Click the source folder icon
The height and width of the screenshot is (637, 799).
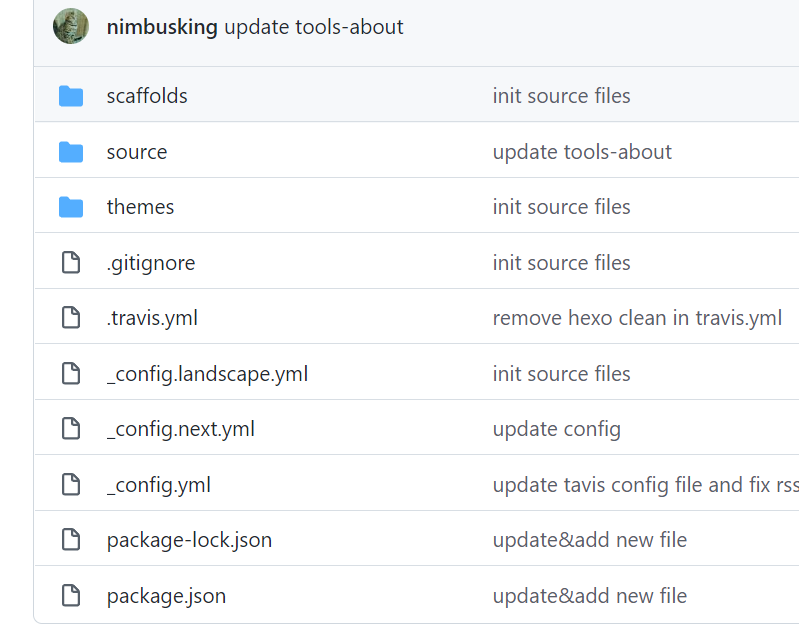(71, 152)
